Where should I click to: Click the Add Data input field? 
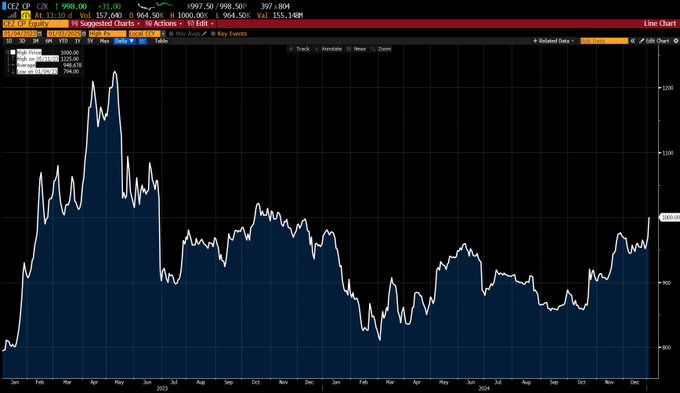[x=604, y=41]
